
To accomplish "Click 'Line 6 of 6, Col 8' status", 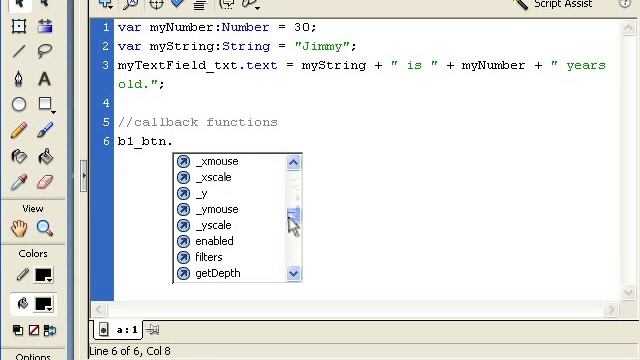I will (x=130, y=351).
